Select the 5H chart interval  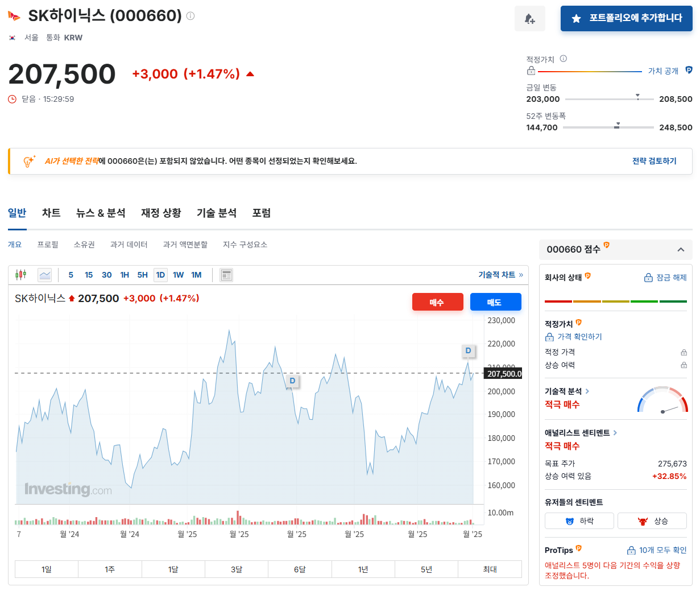click(142, 275)
